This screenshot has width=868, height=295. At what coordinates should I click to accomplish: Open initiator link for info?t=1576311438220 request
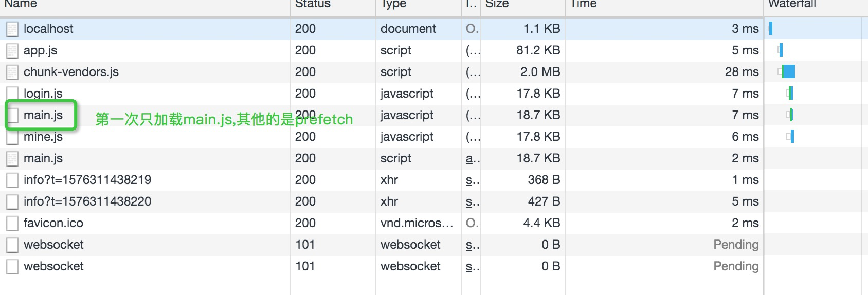472,202
